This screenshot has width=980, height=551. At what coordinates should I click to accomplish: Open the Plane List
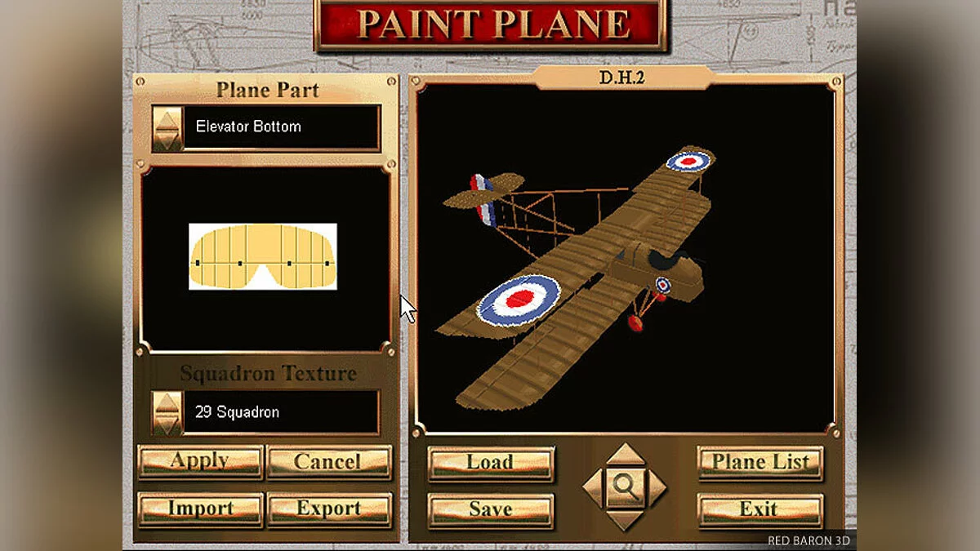coord(760,463)
